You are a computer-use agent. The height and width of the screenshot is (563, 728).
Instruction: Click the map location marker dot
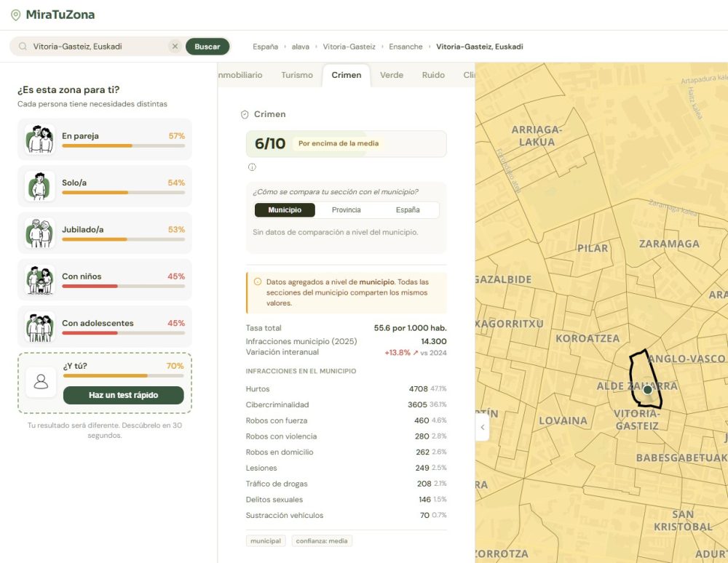pos(648,390)
